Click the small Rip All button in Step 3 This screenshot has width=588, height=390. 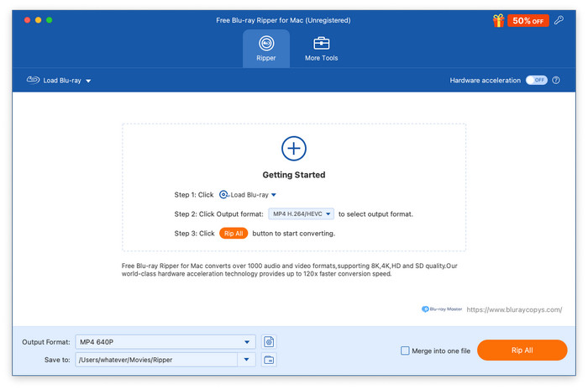tap(234, 233)
